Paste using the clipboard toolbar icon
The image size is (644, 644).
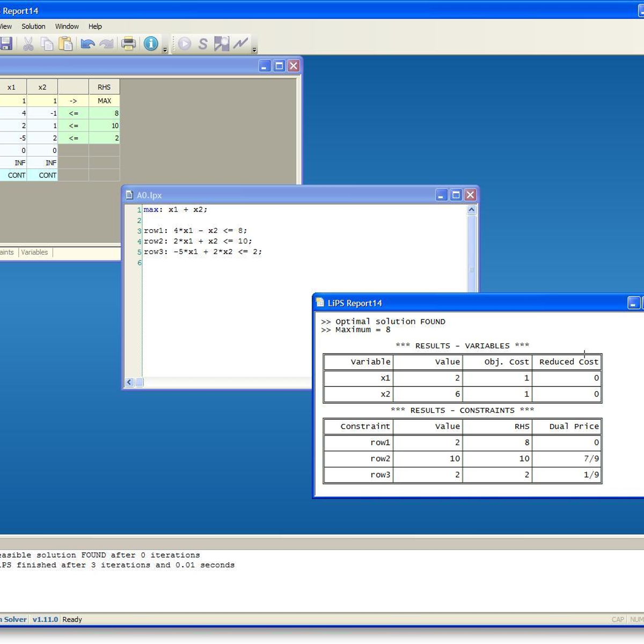tap(67, 44)
